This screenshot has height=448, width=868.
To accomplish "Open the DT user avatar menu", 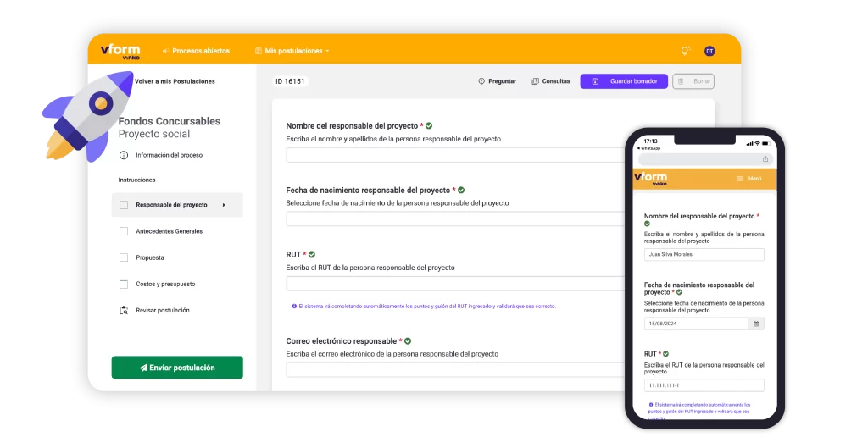I will (709, 51).
